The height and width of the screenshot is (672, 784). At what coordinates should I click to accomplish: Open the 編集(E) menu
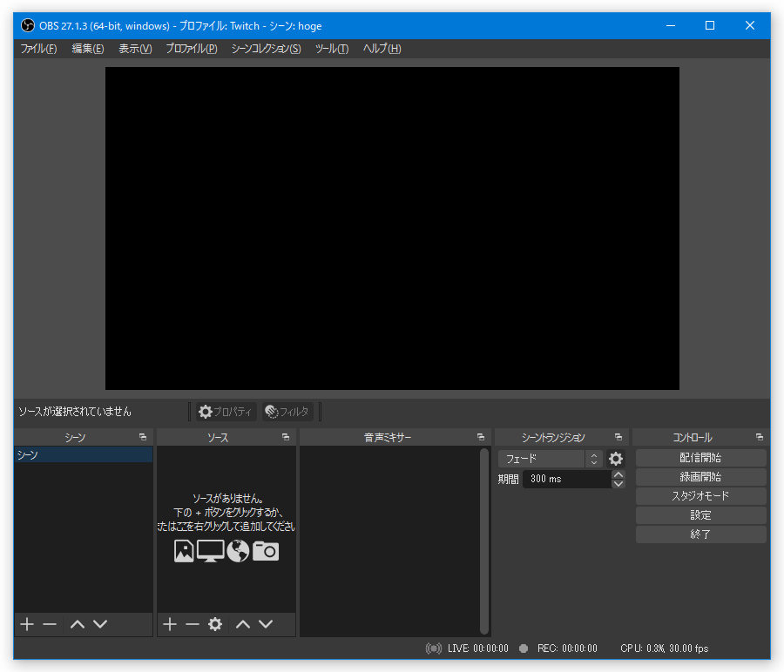(87, 49)
